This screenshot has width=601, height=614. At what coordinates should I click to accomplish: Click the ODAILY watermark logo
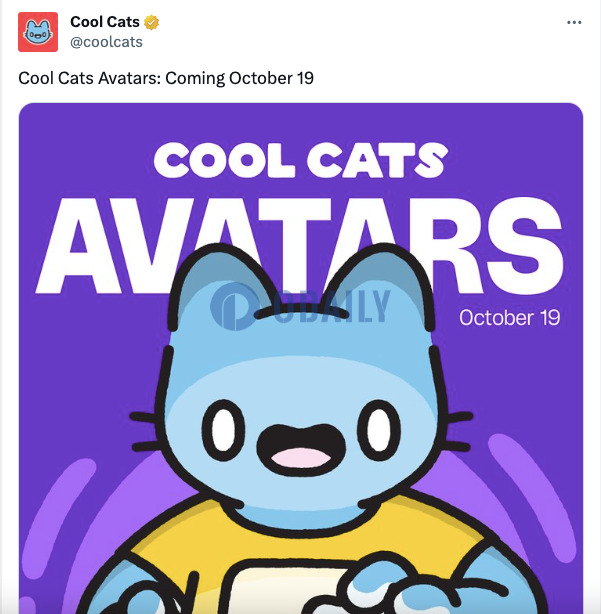point(300,307)
